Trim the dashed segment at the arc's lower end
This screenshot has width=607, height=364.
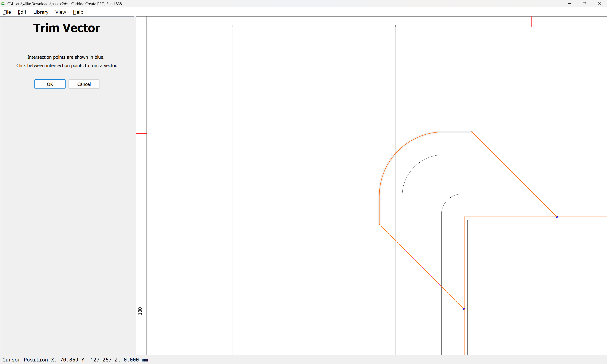391,236
